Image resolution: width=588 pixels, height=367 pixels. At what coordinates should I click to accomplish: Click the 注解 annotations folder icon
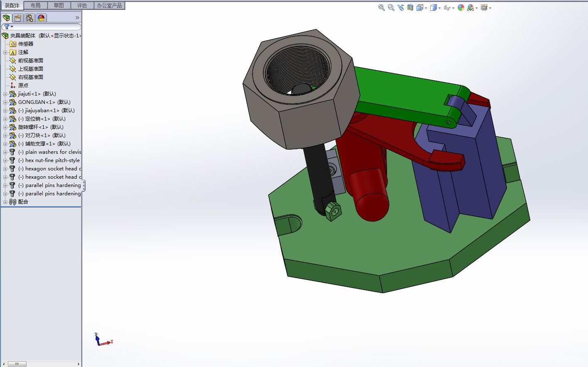(13, 52)
